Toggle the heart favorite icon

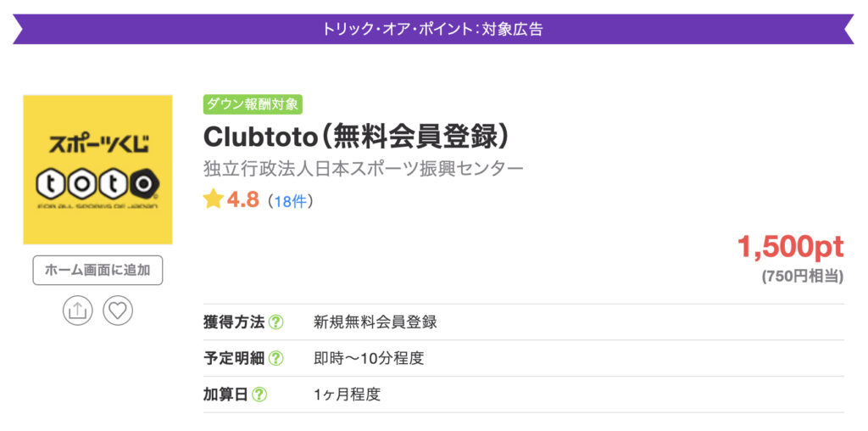118,311
